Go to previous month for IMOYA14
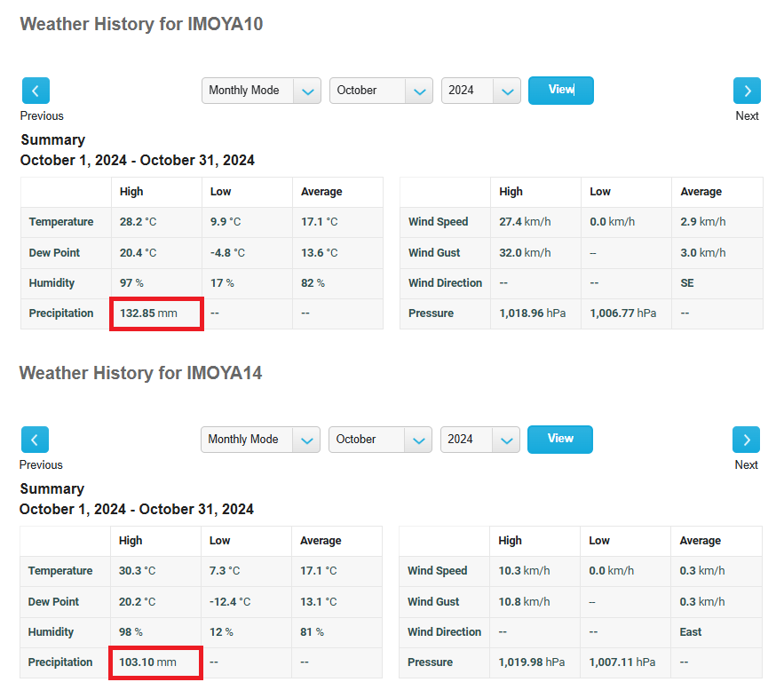Image resolution: width=784 pixels, height=690 pixels. click(x=35, y=440)
